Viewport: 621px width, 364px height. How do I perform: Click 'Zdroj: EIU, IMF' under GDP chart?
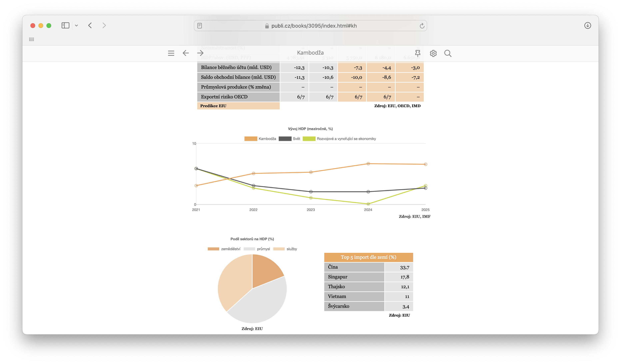415,216
